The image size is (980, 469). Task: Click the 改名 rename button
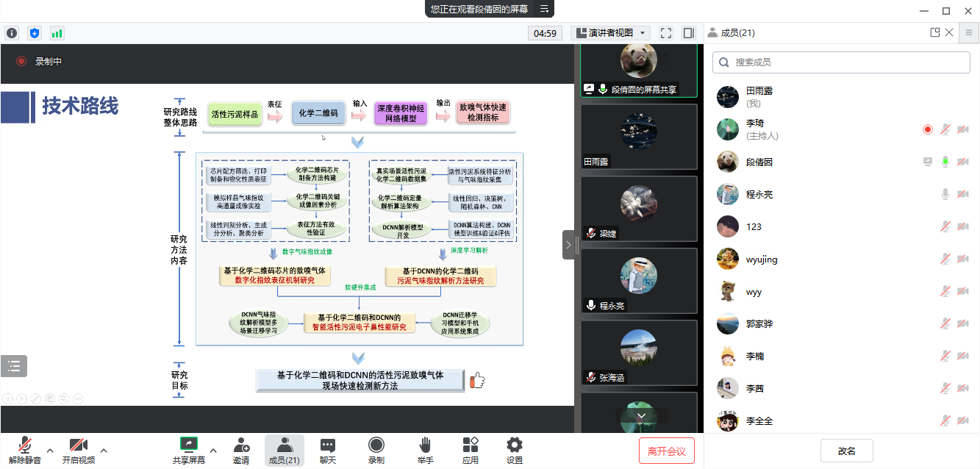coord(846,451)
